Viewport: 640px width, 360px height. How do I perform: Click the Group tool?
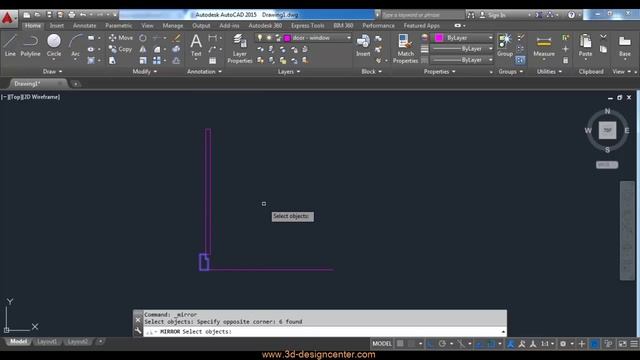505,45
